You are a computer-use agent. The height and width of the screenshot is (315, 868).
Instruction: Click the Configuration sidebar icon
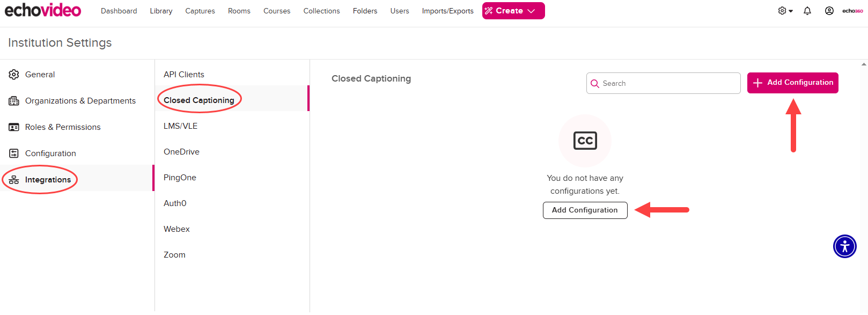tap(14, 153)
